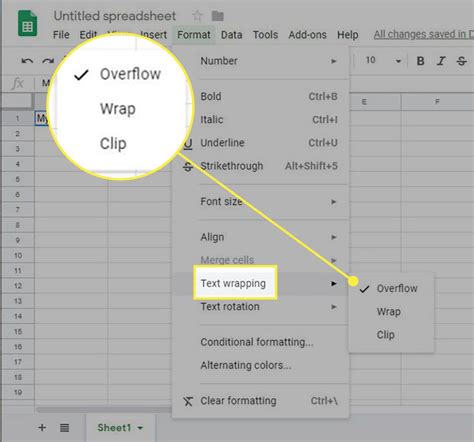This screenshot has height=442, width=474.
Task: Toggle strikethrough from the toolbar S icon
Action: 462,61
